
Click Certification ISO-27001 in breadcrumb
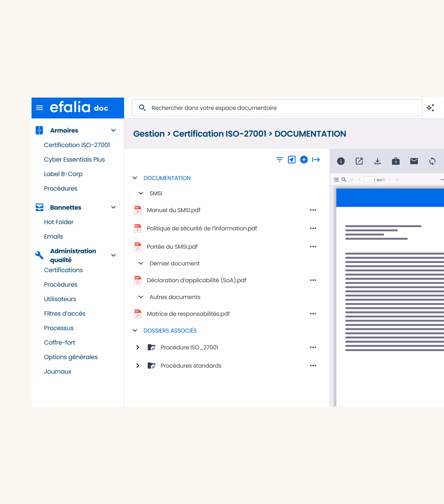219,134
